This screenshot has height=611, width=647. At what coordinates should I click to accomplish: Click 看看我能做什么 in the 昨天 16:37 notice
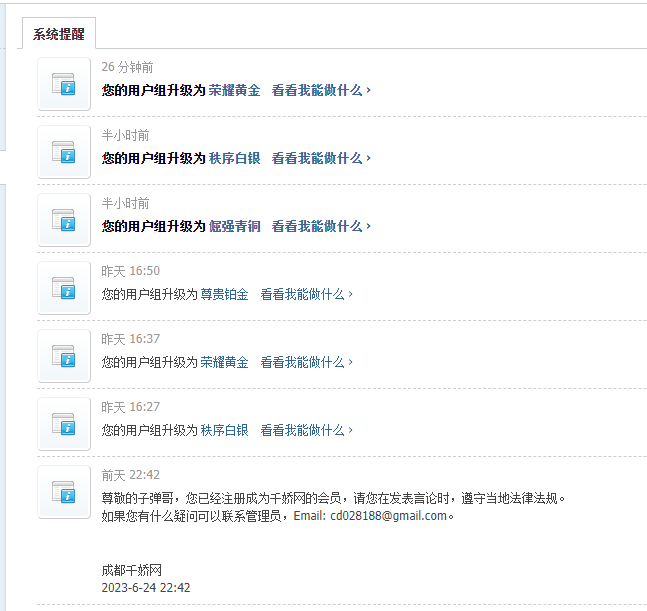306,362
